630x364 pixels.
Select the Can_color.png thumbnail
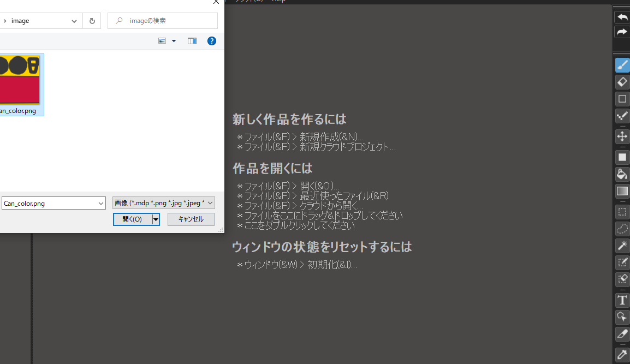pos(20,79)
